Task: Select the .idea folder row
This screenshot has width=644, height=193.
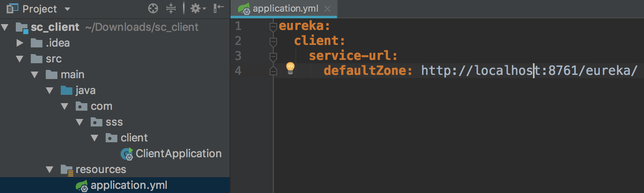Action: pyautogui.click(x=115, y=43)
